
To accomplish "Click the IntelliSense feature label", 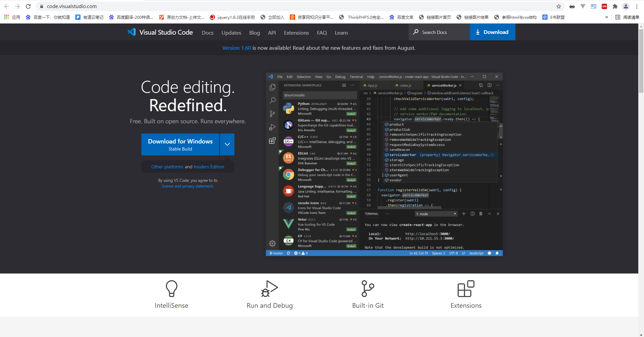I will [172, 305].
